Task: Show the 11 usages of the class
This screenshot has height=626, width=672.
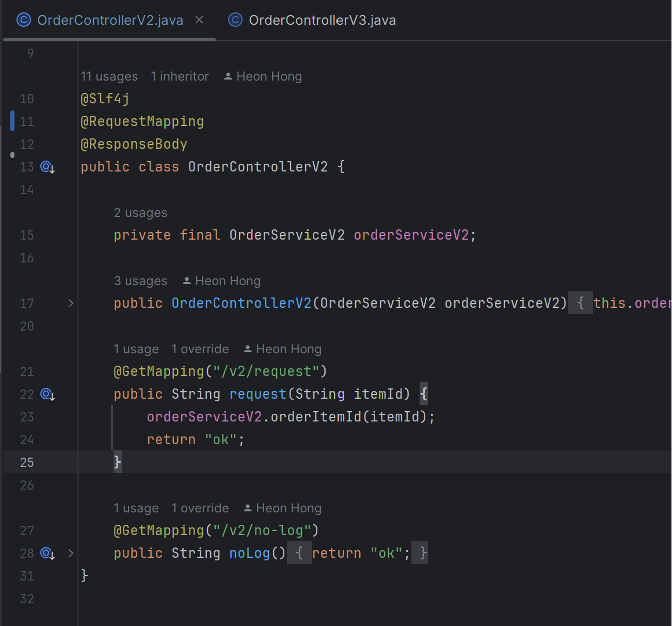Action: (x=109, y=76)
